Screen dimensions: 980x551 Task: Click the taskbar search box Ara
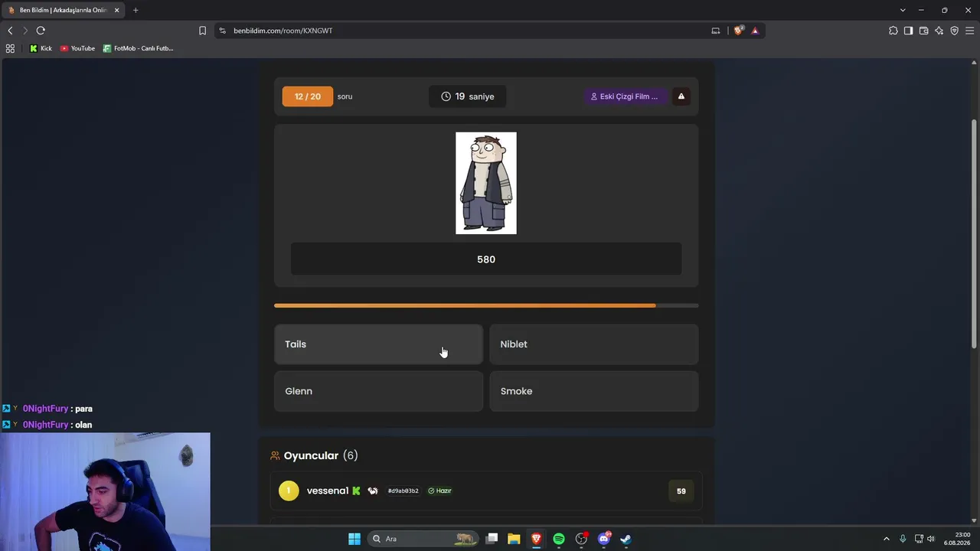(x=423, y=539)
